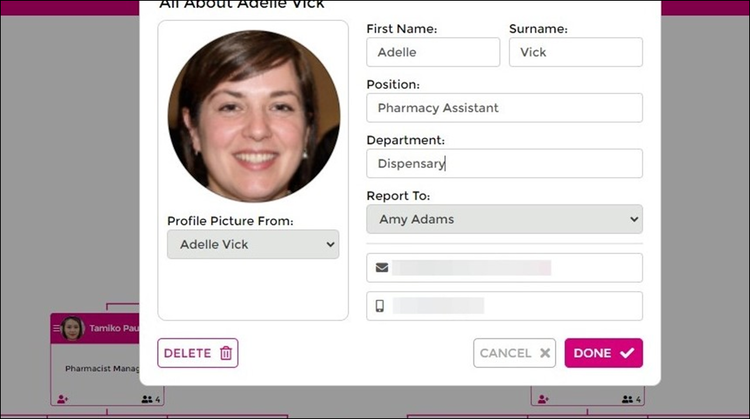The width and height of the screenshot is (750, 419).
Task: Click the X icon on the Cancel button
Action: click(x=545, y=353)
